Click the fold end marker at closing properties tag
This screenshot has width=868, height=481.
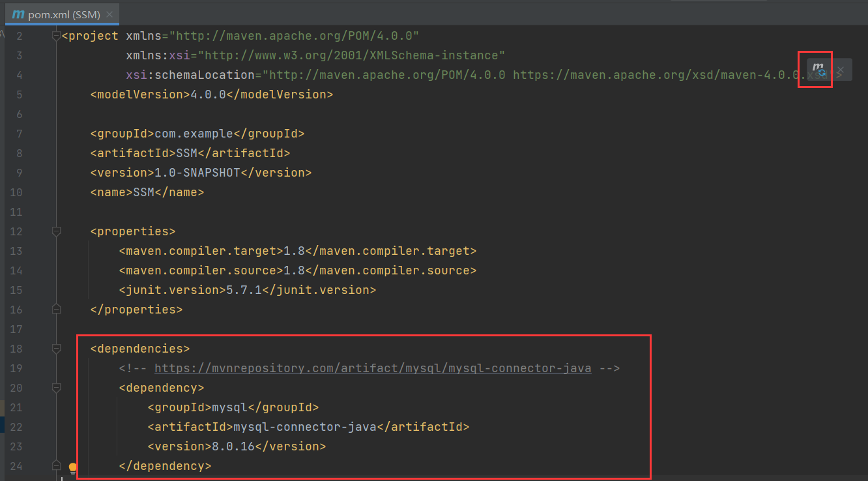pyautogui.click(x=56, y=309)
